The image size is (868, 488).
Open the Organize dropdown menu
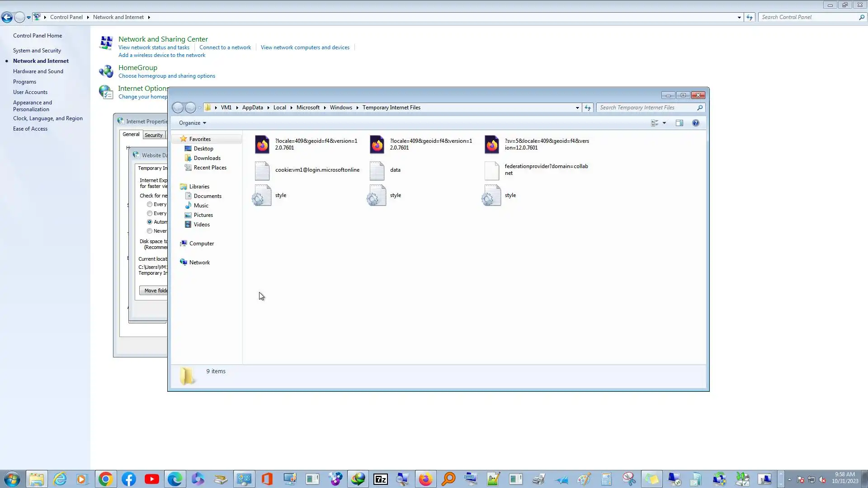[192, 123]
